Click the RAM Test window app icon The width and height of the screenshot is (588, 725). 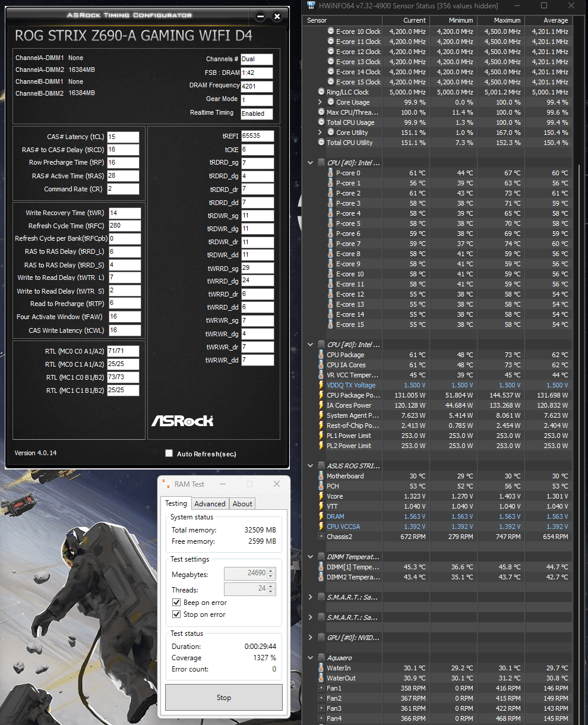(166, 484)
